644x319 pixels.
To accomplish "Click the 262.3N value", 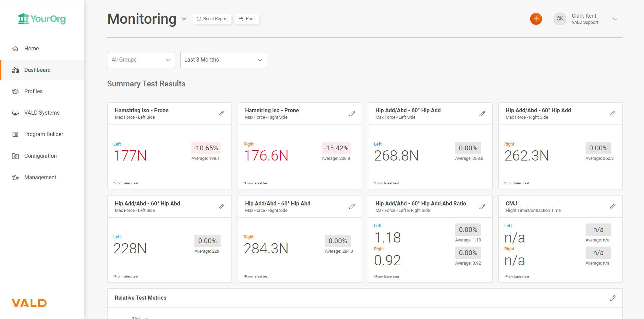I will pos(527,156).
